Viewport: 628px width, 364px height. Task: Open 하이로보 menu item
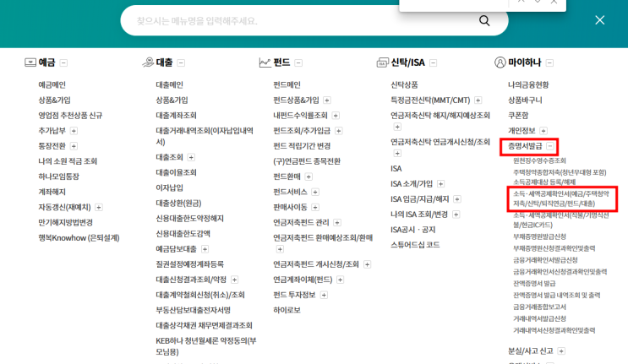point(287,310)
